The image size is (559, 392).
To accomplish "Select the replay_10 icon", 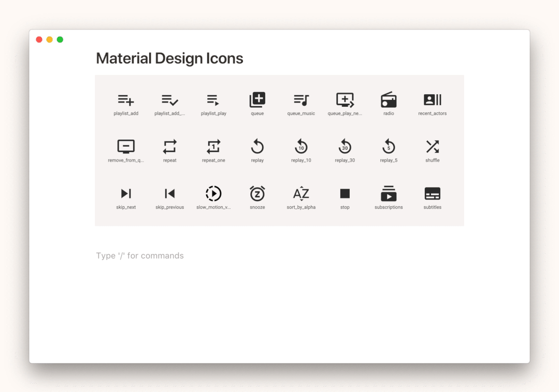I will pyautogui.click(x=301, y=147).
